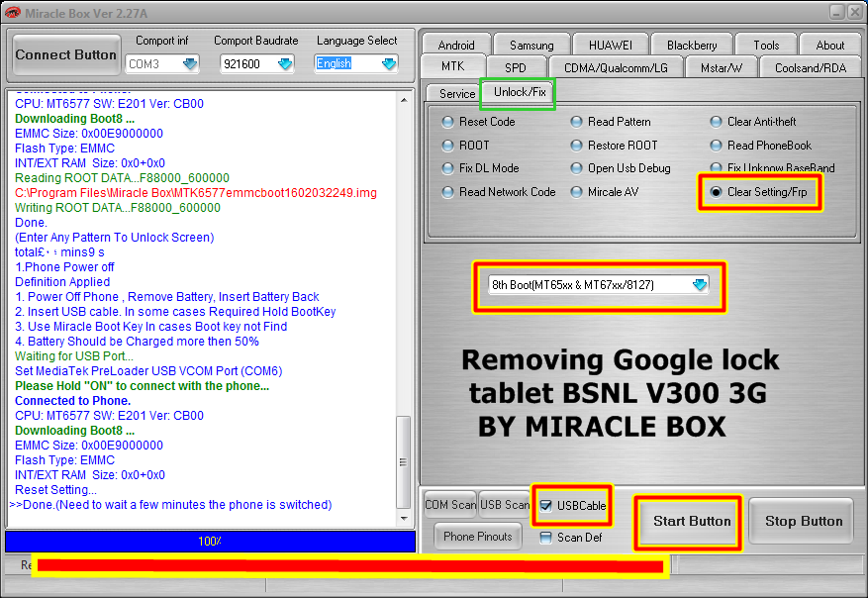Click the '1.Phone Power off' log line

(x=64, y=267)
